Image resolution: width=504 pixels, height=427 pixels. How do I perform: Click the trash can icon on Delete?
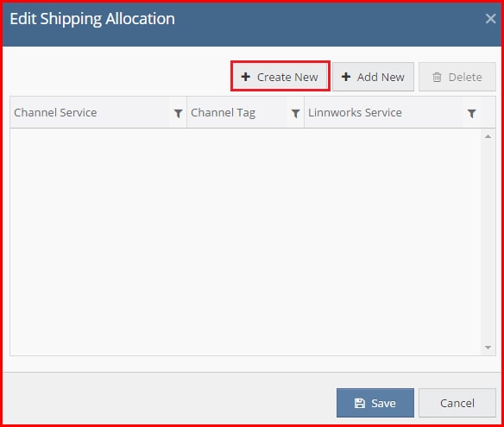tap(437, 77)
